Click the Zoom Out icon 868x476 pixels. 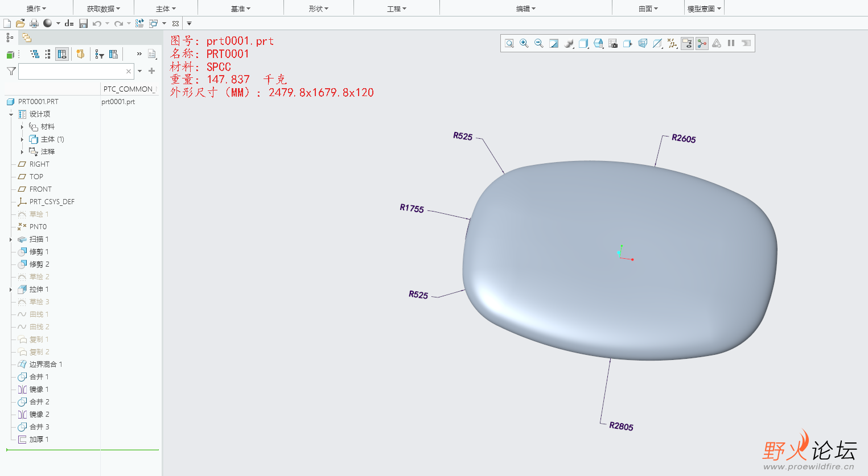coord(539,43)
